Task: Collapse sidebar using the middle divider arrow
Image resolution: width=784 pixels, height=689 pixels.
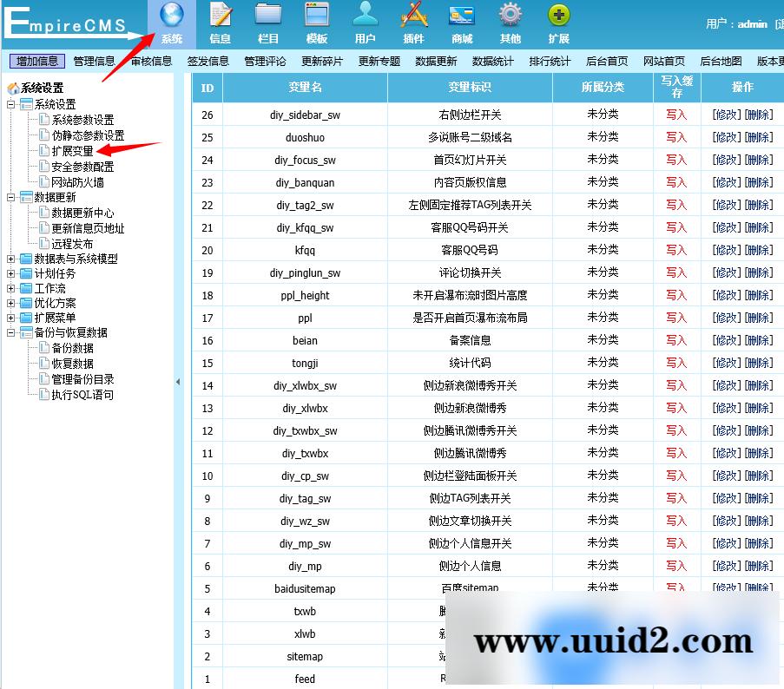Action: click(x=178, y=379)
